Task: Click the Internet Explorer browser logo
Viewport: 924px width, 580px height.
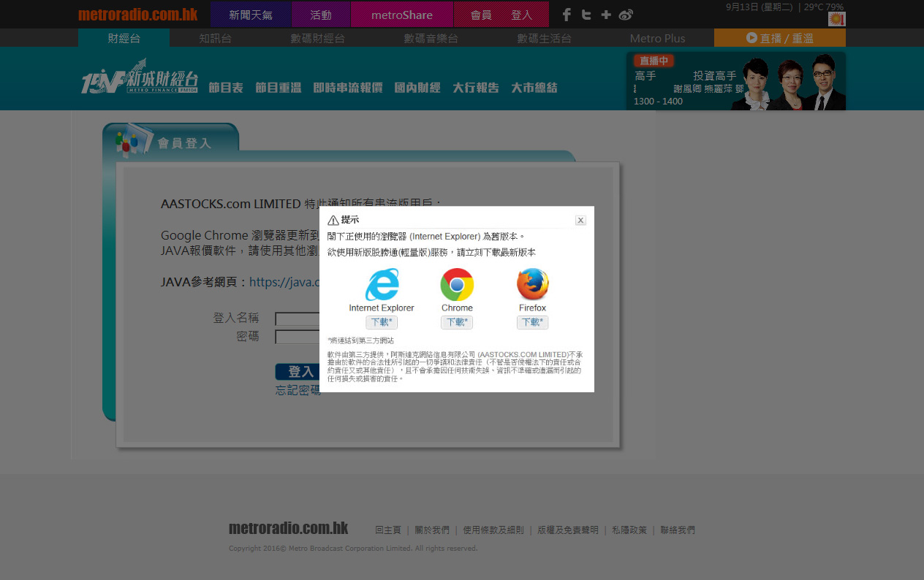Action: tap(382, 285)
